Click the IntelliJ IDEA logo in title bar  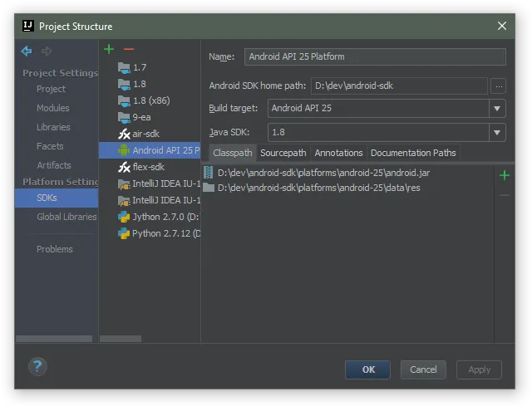tap(28, 26)
